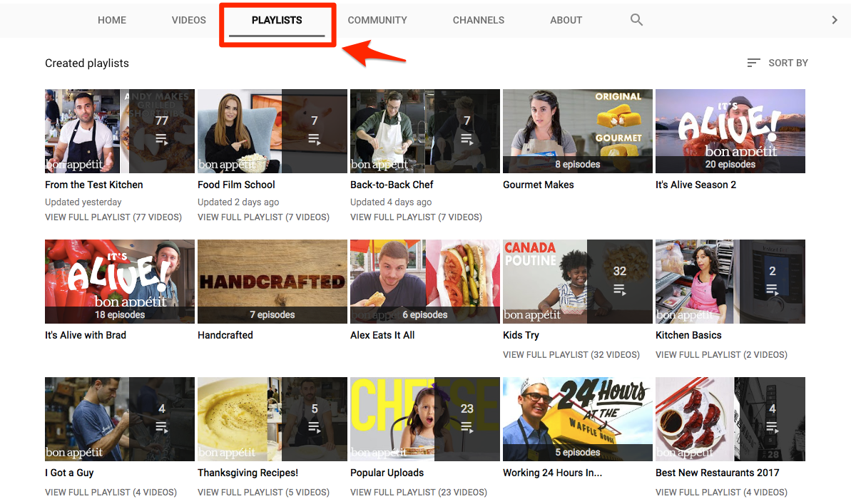Click the It's Alive with Brad title
This screenshot has height=504, width=851.
(x=86, y=335)
